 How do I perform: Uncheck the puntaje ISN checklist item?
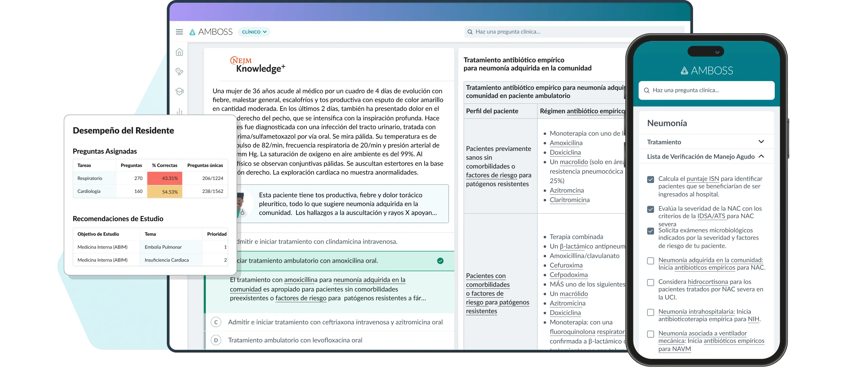point(650,179)
